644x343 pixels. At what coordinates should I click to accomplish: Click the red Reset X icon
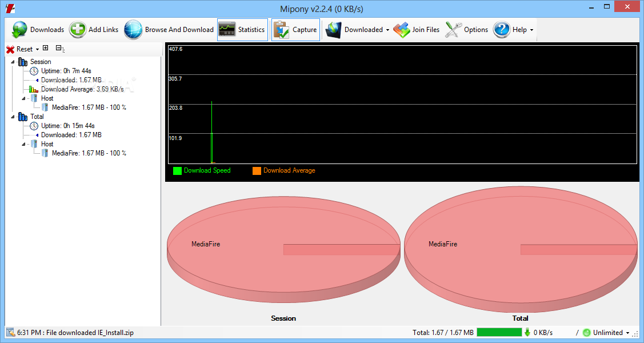tap(10, 49)
